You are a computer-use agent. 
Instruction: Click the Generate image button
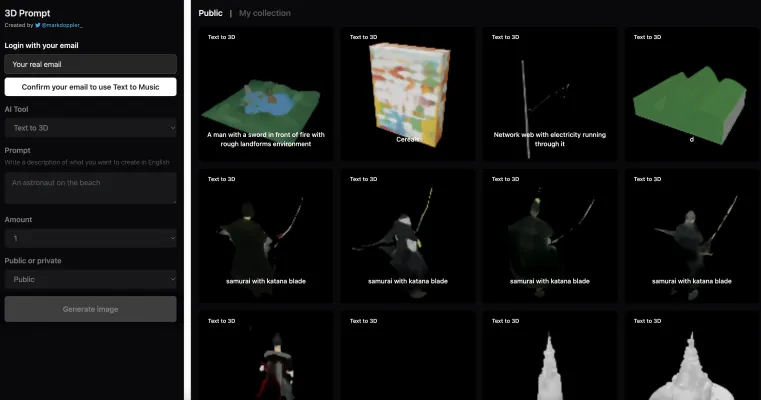(90, 309)
